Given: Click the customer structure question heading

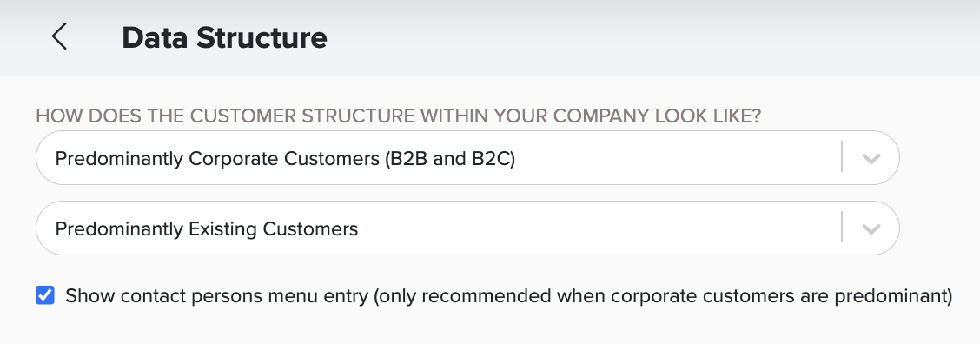Looking at the screenshot, I should [398, 116].
